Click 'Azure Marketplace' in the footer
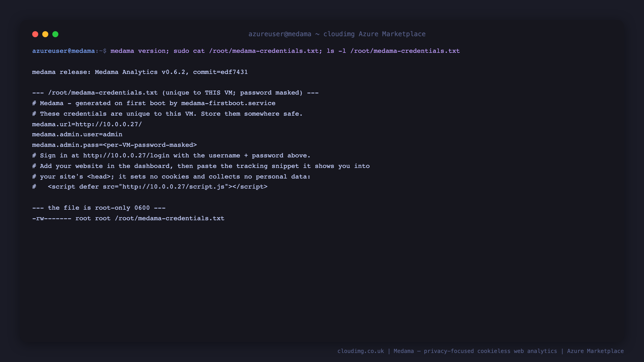Viewport: 644px width, 362px height. point(595,351)
